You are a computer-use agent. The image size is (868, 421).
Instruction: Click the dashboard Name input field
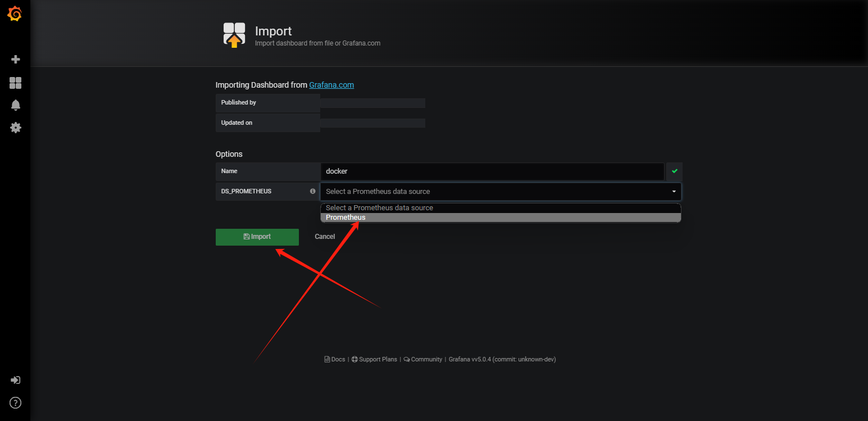click(x=492, y=171)
